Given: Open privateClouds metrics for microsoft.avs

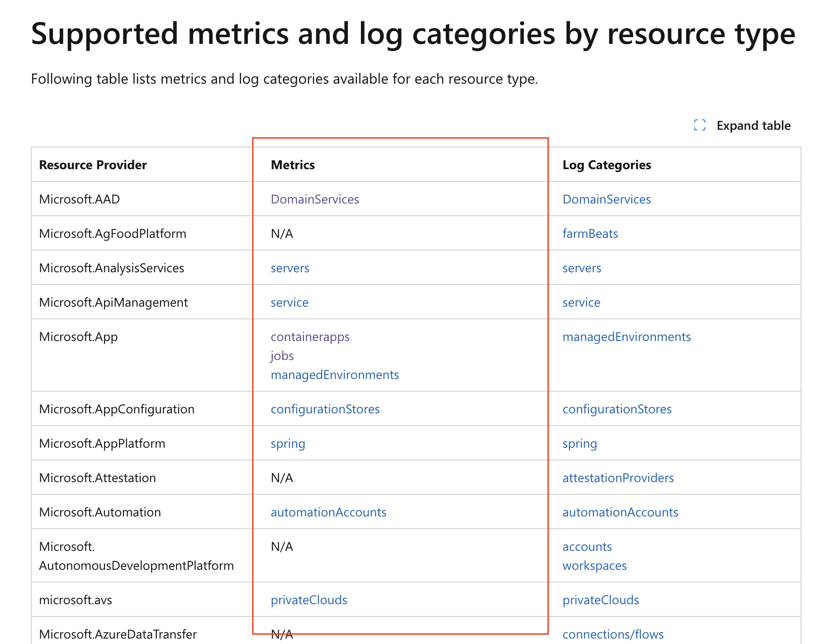Looking at the screenshot, I should [x=308, y=600].
